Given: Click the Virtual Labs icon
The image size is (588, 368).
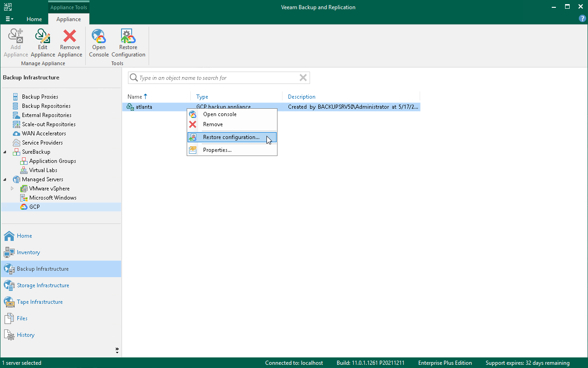Looking at the screenshot, I should point(24,170).
